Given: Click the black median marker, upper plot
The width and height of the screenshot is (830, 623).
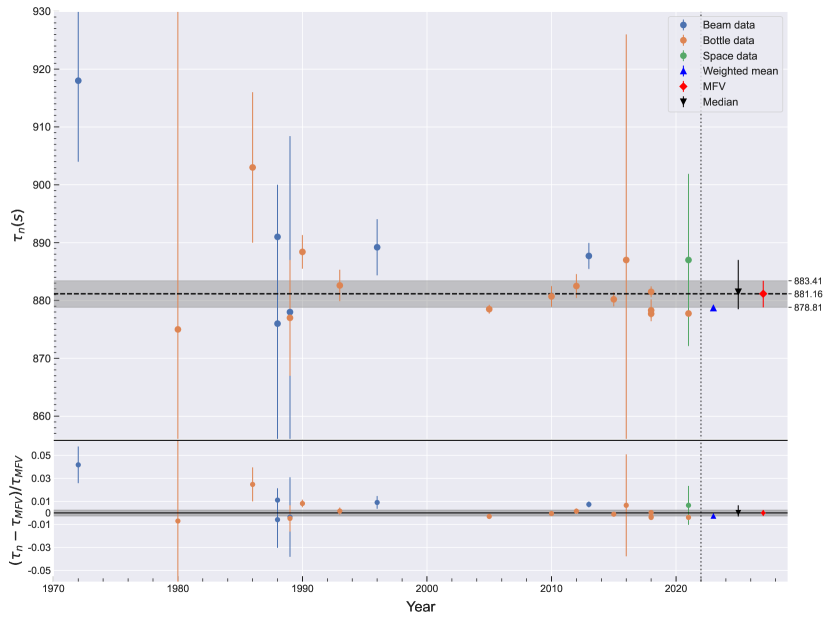Looking at the screenshot, I should 738,292.
